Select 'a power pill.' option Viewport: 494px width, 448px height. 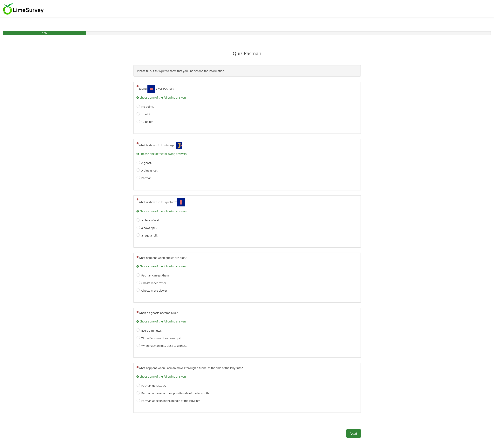[138, 227]
